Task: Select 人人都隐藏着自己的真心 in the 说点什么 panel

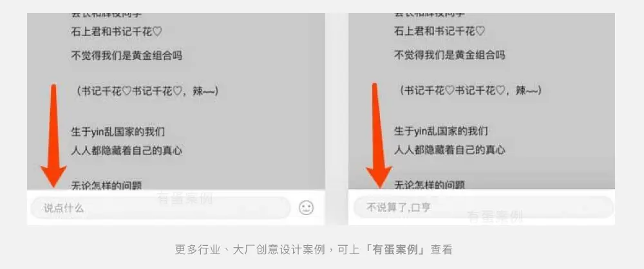Action: point(126,151)
